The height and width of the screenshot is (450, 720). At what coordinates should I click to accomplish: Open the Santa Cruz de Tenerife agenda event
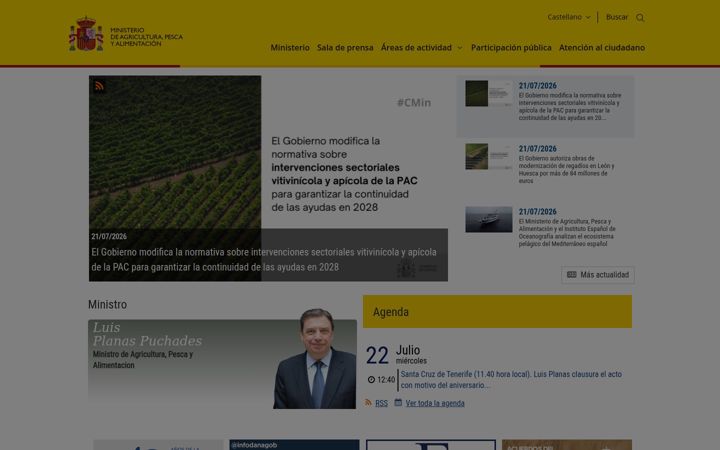pos(511,380)
